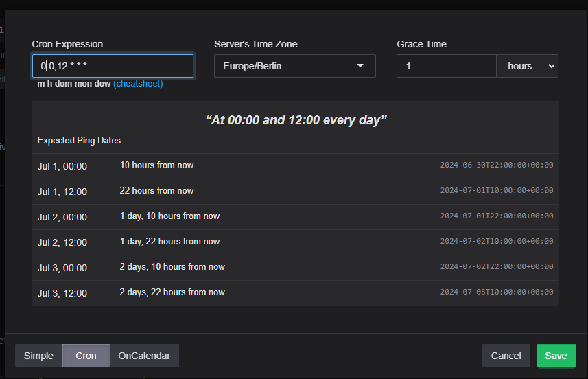Click '22 hours from now' text

(x=156, y=191)
